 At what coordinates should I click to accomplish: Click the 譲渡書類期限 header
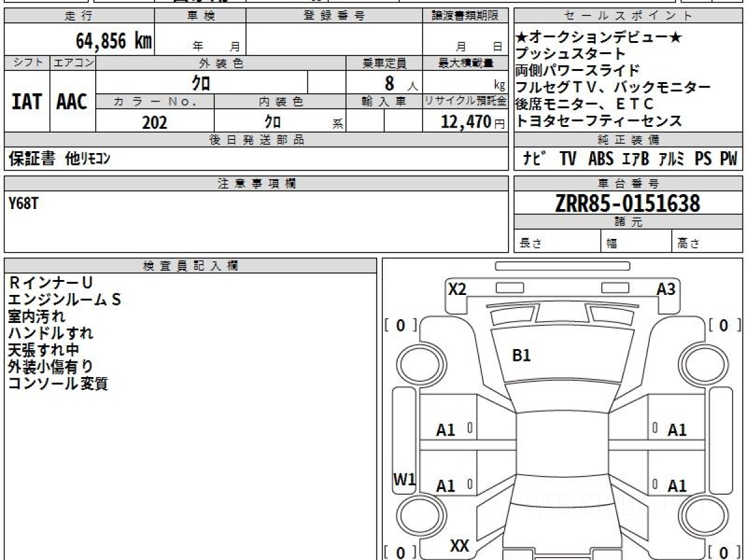tap(466, 16)
